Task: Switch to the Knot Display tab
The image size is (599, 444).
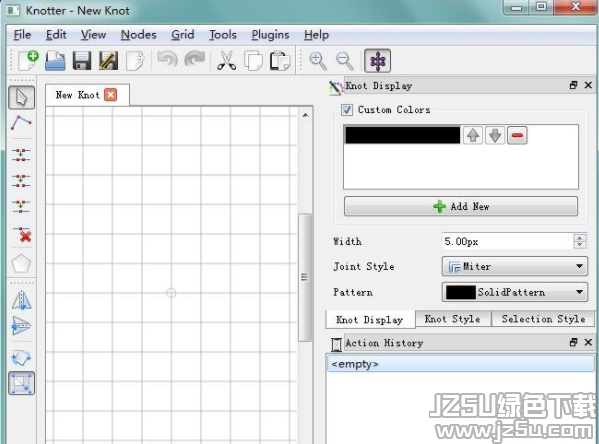Action: click(x=370, y=319)
